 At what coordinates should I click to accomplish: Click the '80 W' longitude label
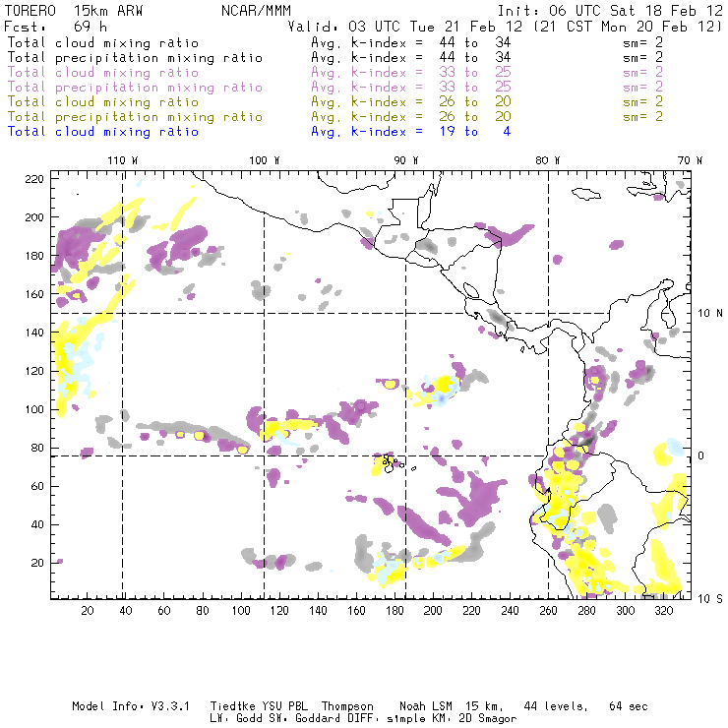point(547,160)
